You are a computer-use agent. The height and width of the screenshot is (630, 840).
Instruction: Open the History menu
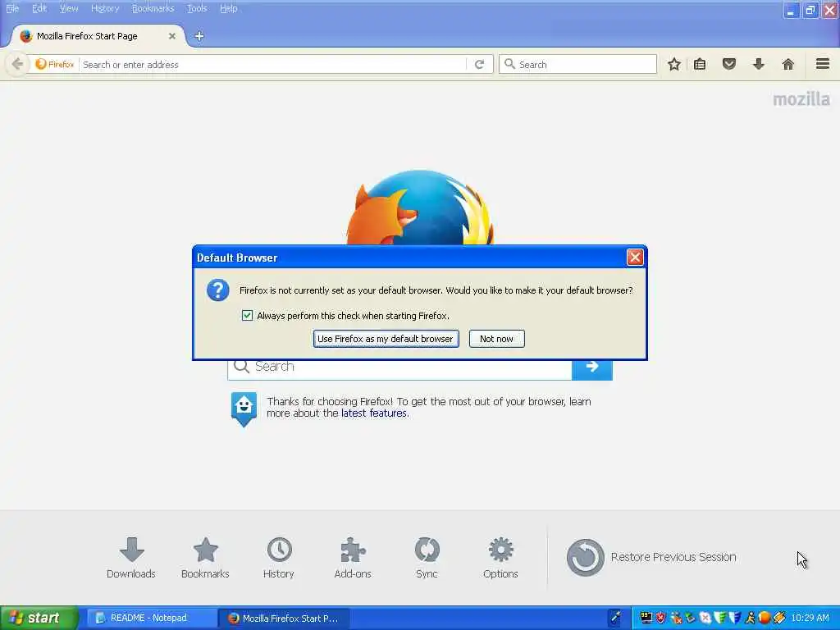105,8
